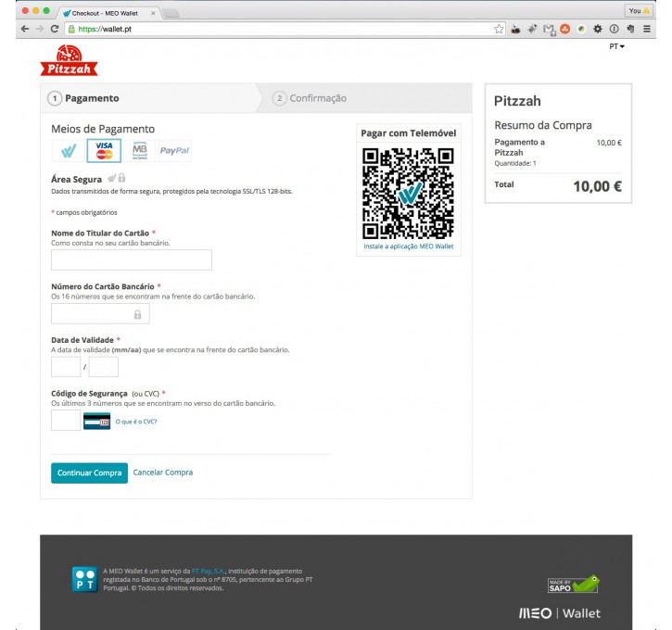
Task: Reload the page in browser
Action: click(x=55, y=29)
